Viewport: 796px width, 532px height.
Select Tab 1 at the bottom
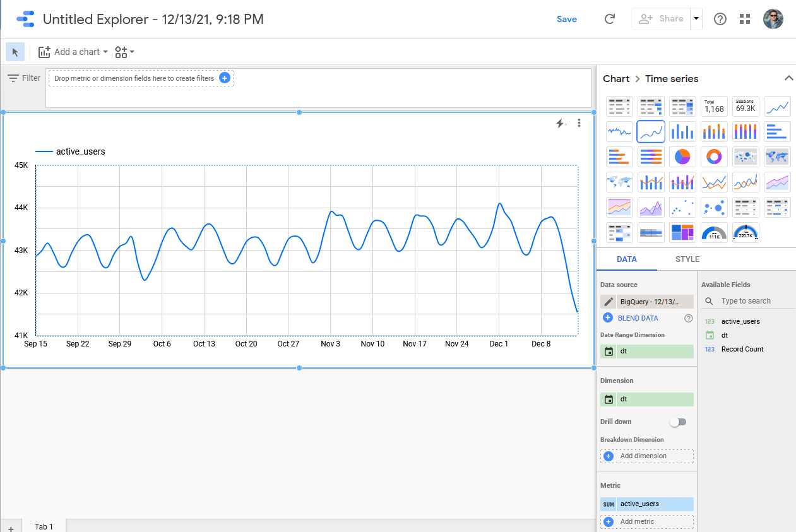pos(44,526)
